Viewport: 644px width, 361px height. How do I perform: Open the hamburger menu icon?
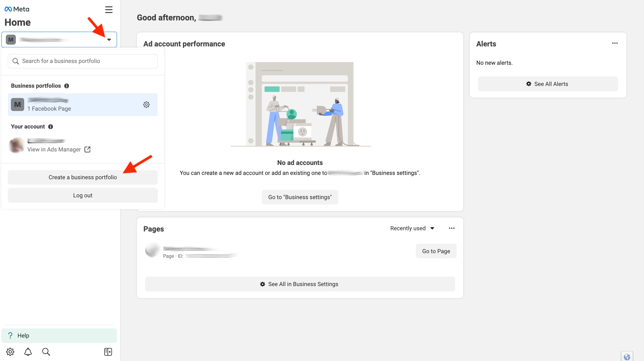[x=109, y=10]
